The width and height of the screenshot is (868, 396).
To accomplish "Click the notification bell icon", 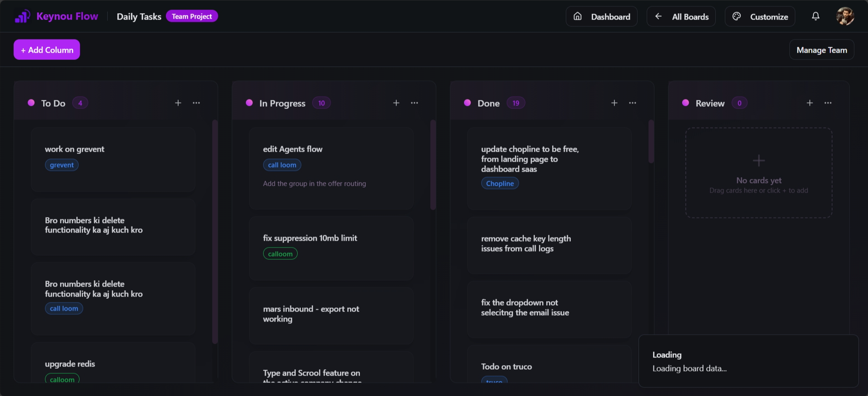I will (x=816, y=16).
